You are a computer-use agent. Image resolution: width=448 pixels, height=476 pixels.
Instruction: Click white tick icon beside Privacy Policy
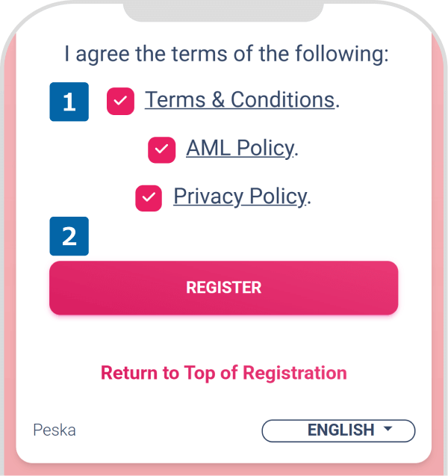pyautogui.click(x=149, y=198)
